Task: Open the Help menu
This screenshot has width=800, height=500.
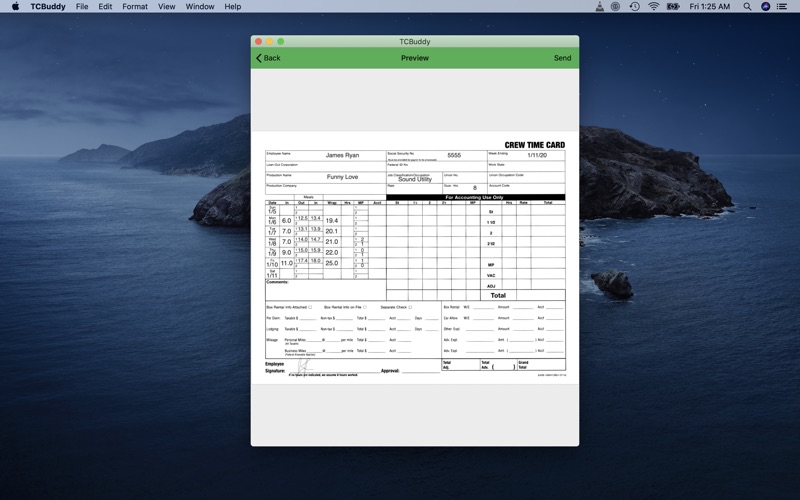Action: 233,7
